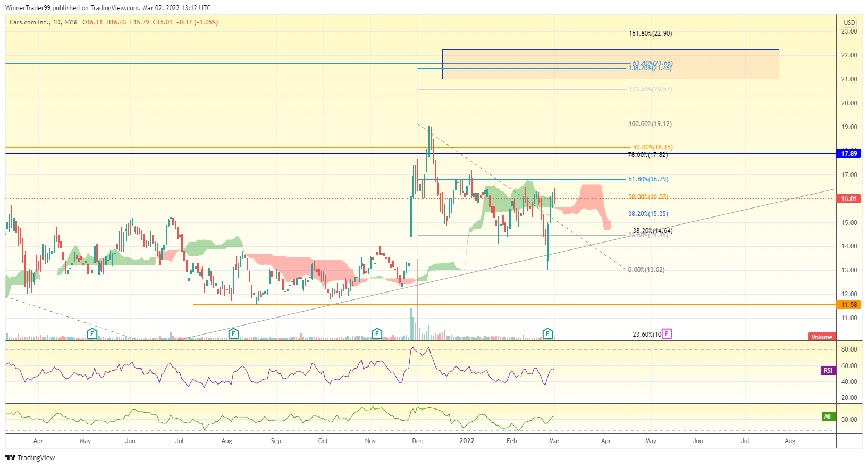Click the black 38.20%(14.64) Fibonacci label
The height and width of the screenshot is (467, 868).
click(653, 231)
